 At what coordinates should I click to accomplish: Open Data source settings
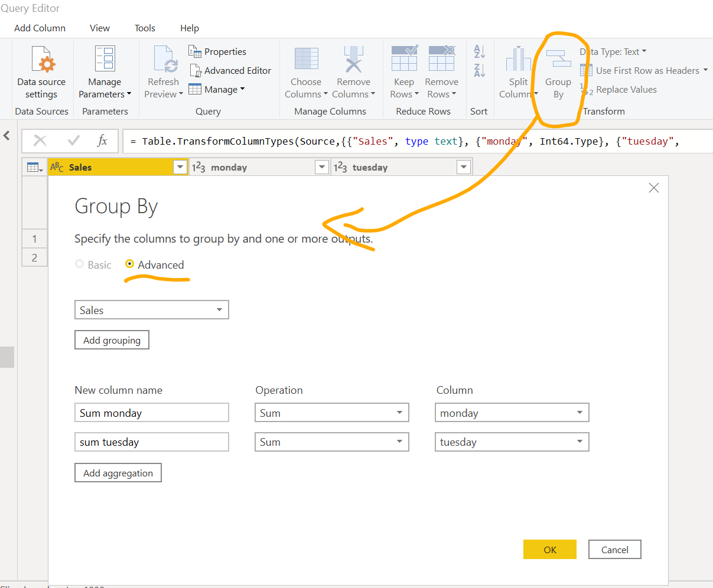point(41,73)
